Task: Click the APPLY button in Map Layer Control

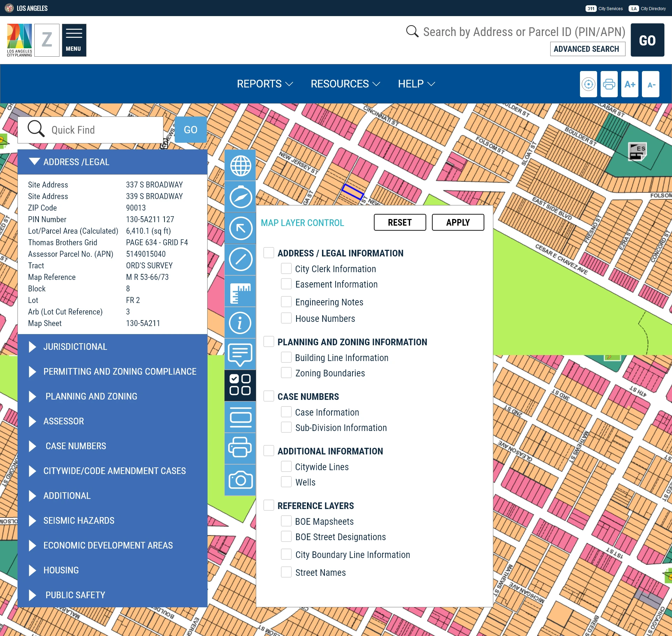Action: click(x=458, y=222)
